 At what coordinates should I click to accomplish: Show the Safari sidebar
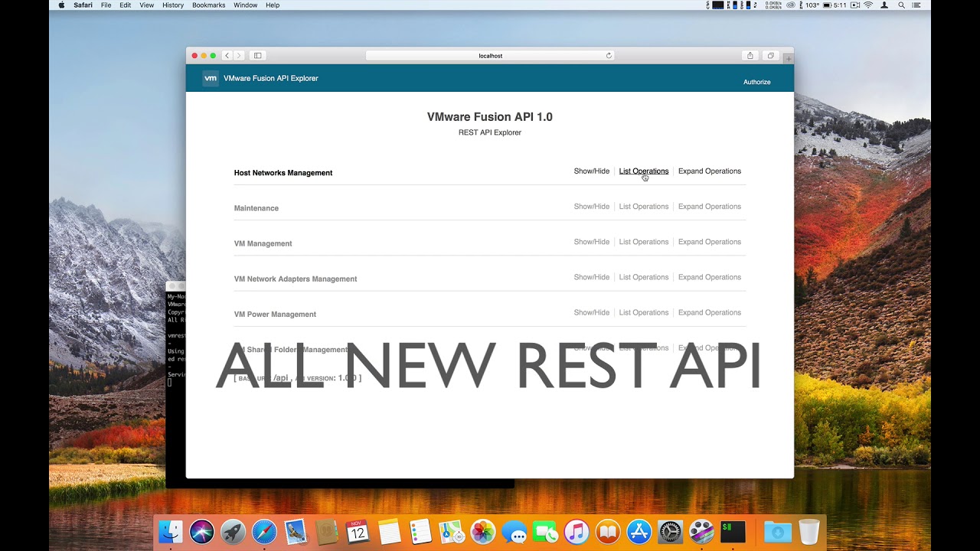[x=258, y=56]
